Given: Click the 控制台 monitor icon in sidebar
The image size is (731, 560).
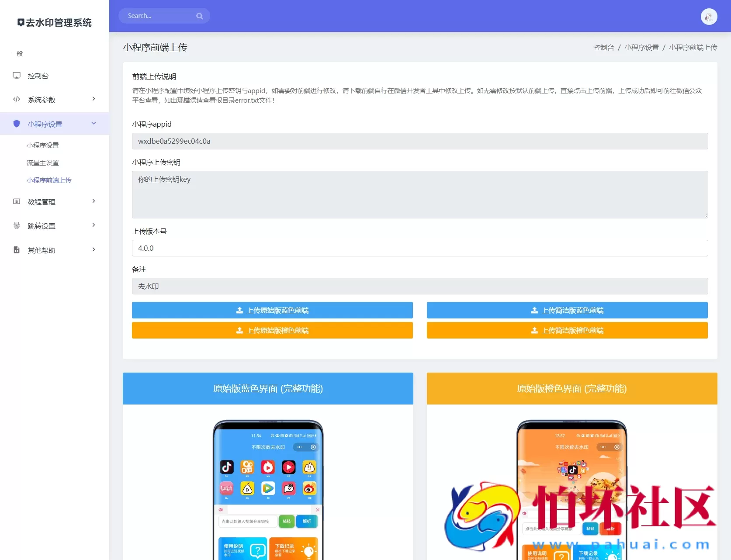Looking at the screenshot, I should pos(16,75).
